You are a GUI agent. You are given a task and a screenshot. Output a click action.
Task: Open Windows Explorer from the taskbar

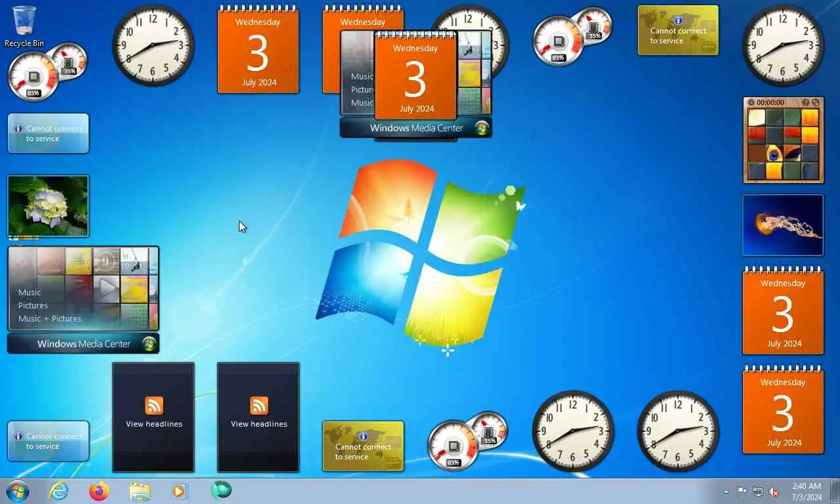point(140,491)
